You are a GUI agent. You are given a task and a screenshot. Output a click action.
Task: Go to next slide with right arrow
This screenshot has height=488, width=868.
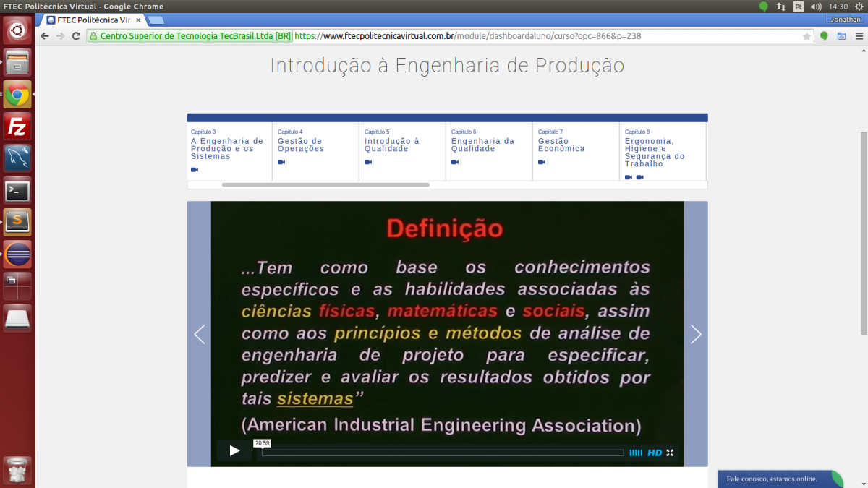pyautogui.click(x=696, y=334)
